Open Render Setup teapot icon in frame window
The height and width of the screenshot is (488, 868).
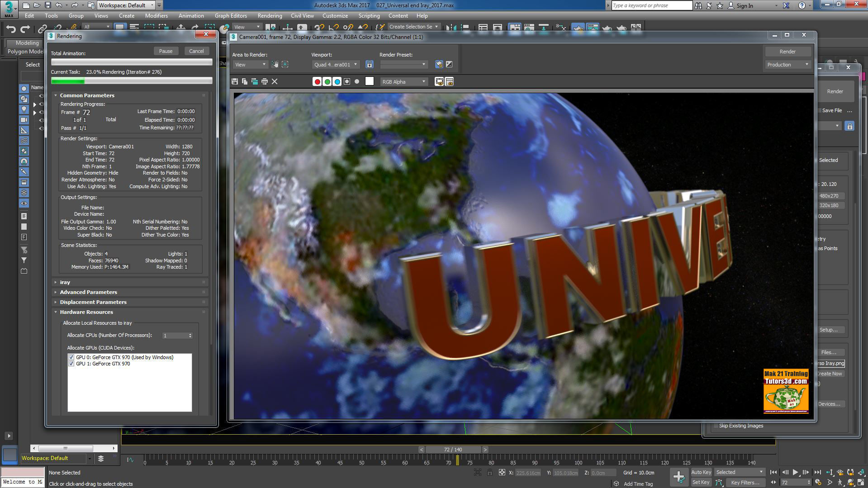coord(439,64)
